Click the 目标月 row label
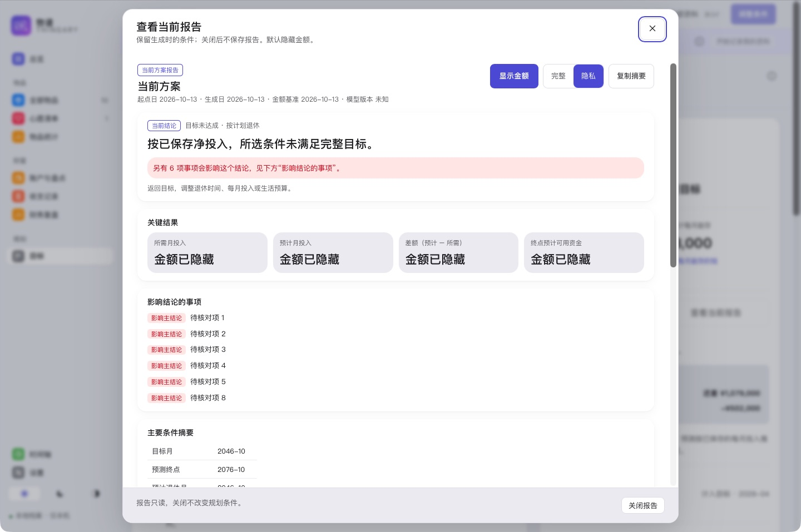 [x=162, y=451]
